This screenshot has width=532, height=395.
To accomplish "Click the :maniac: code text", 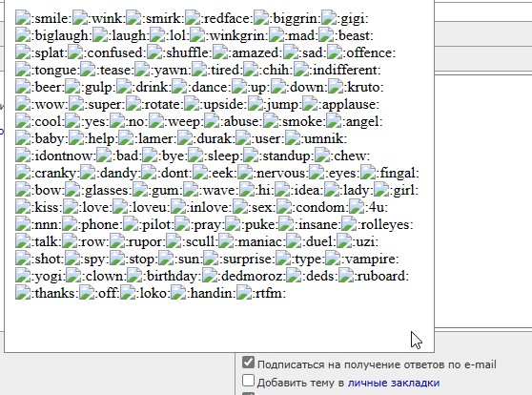I will coord(260,242).
